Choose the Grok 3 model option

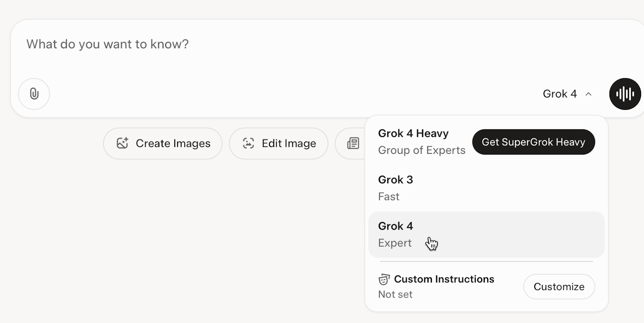pyautogui.click(x=396, y=180)
